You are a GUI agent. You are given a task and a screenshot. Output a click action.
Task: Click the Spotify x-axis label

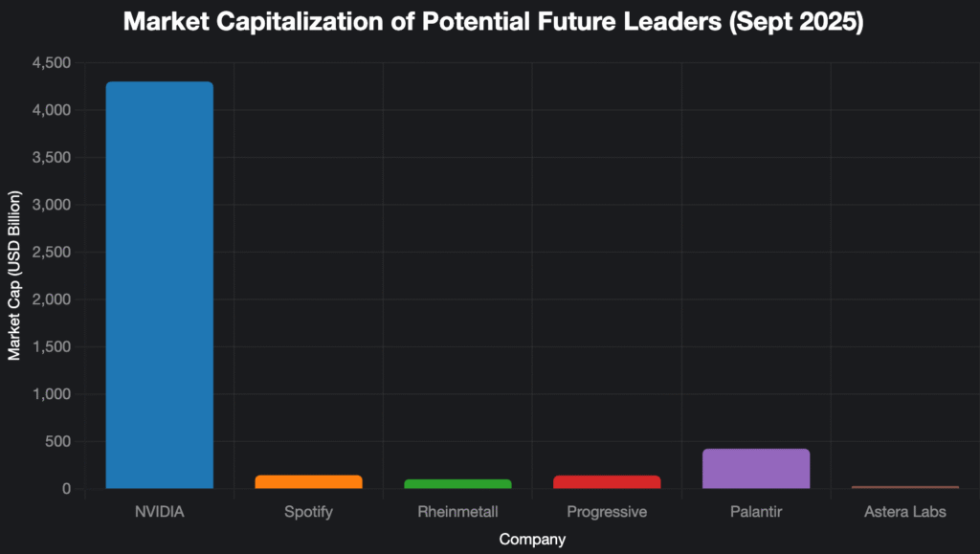(308, 512)
